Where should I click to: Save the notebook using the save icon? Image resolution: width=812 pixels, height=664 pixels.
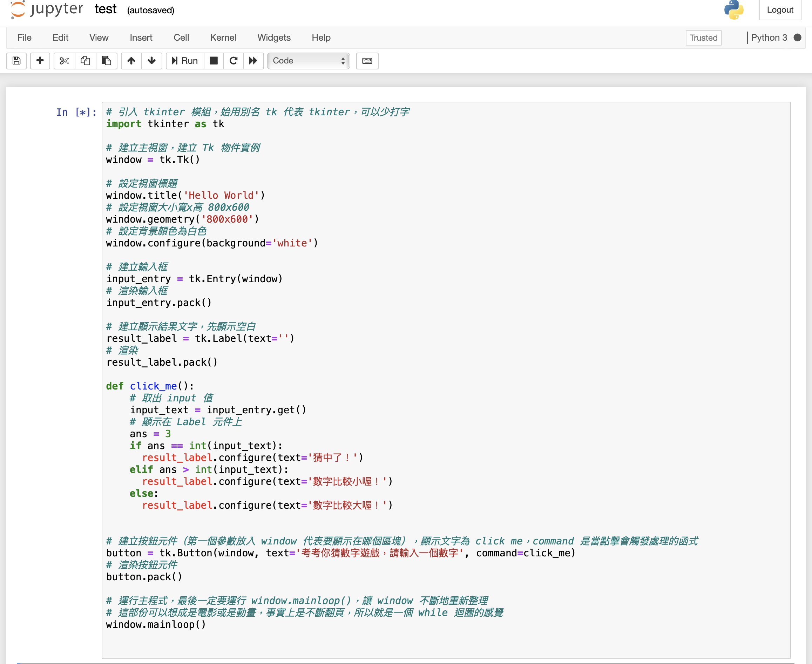(x=16, y=61)
